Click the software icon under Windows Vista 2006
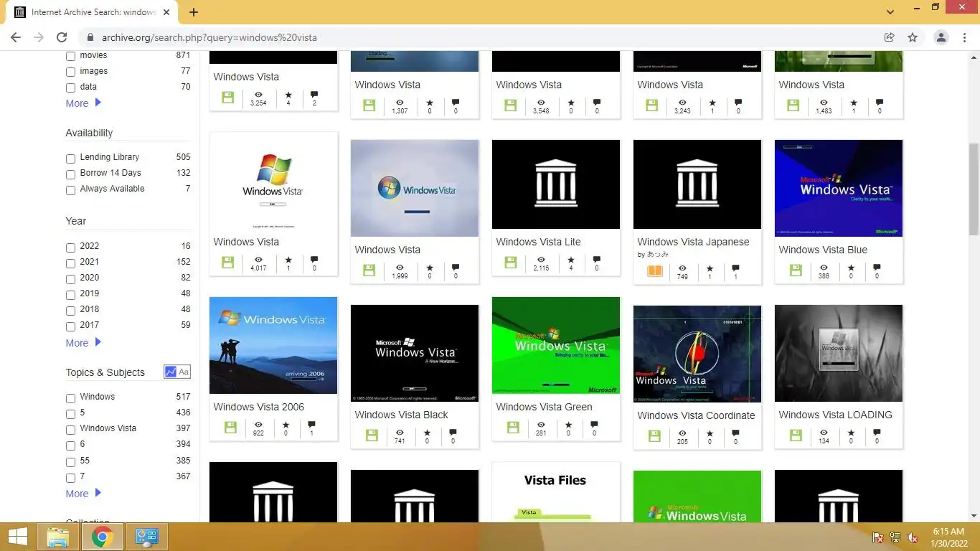Screen dimensions: 980x551 (x=230, y=428)
